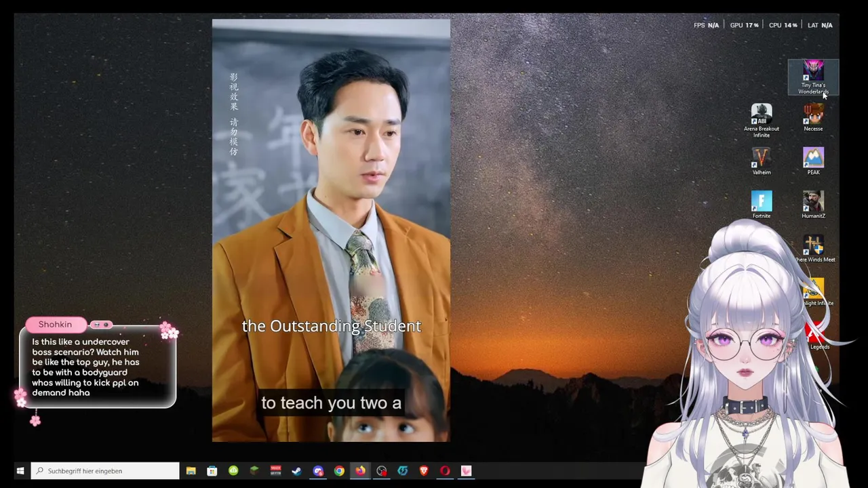Image resolution: width=868 pixels, height=488 pixels.
Task: Click the pink heart taskbar app
Action: 467,470
